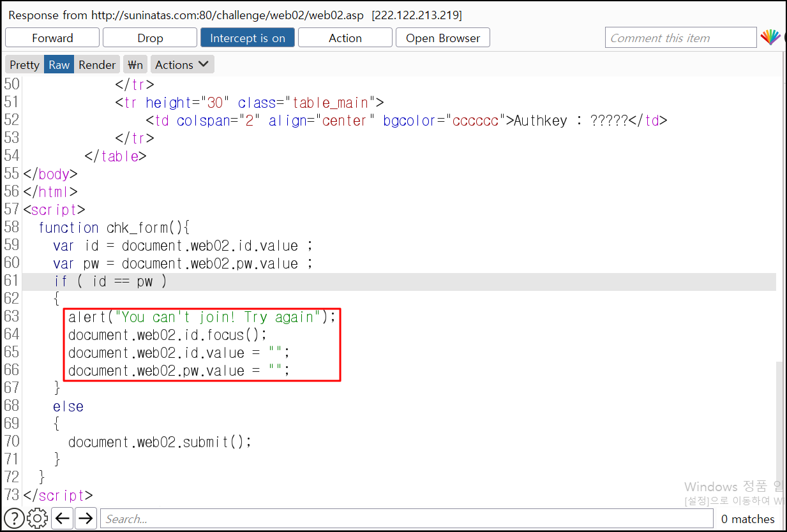Screen dimensions: 787x532
Task: Click the 'else' keyword on line 68
Action: click(x=68, y=406)
